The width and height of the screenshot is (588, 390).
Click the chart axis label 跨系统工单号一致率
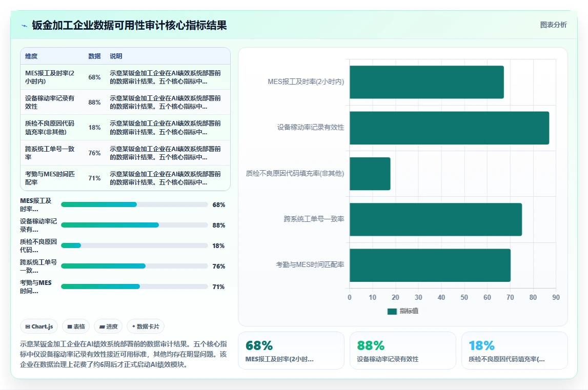(314, 219)
